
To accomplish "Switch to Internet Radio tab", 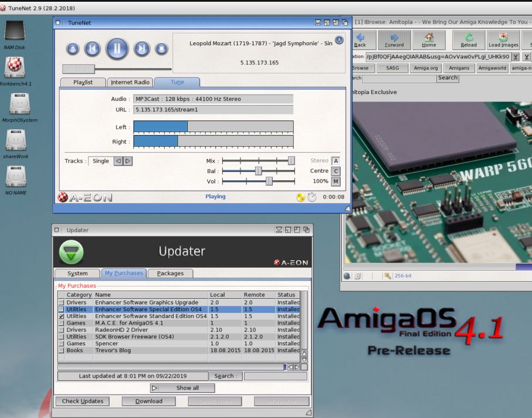I will (x=130, y=82).
